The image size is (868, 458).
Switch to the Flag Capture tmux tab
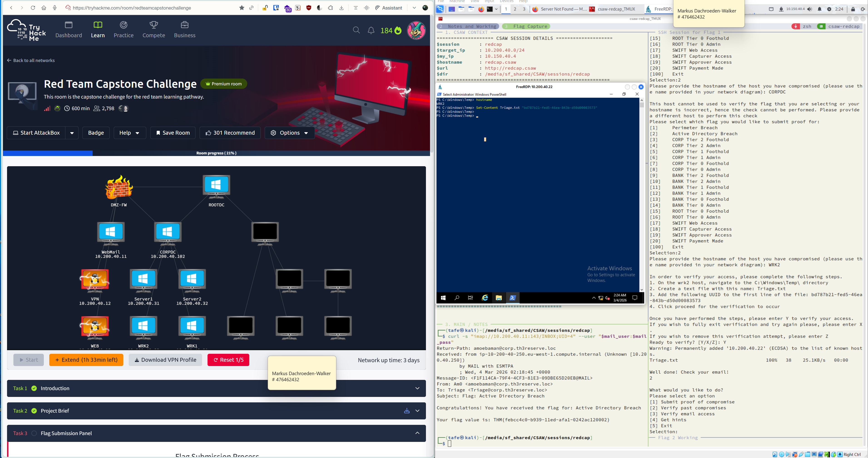tap(526, 26)
